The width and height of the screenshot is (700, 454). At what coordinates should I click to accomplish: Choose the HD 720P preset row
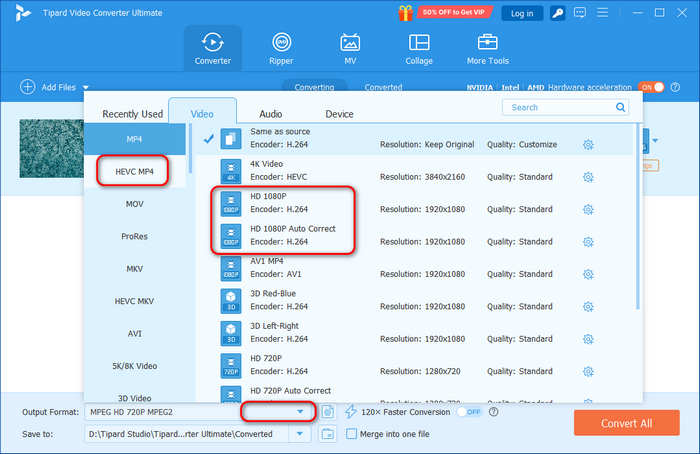click(x=415, y=365)
